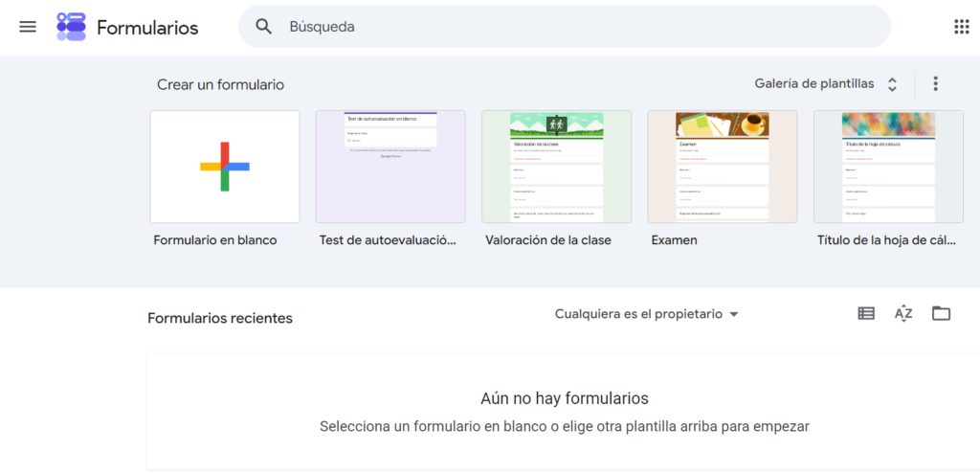Click the Formularios title text
Screen dimensions: 980x473
(x=147, y=28)
